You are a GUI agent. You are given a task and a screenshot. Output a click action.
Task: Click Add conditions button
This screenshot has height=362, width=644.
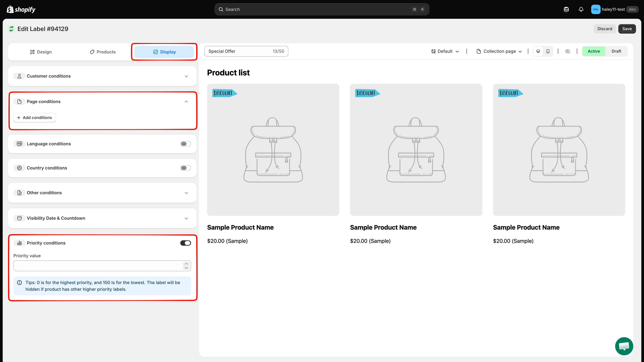pos(35,117)
